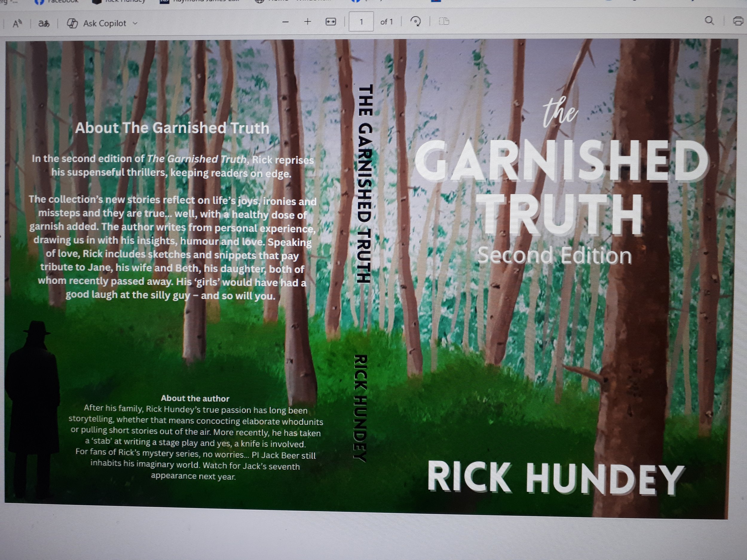Open the Find search icon
747x560 pixels.
point(709,21)
